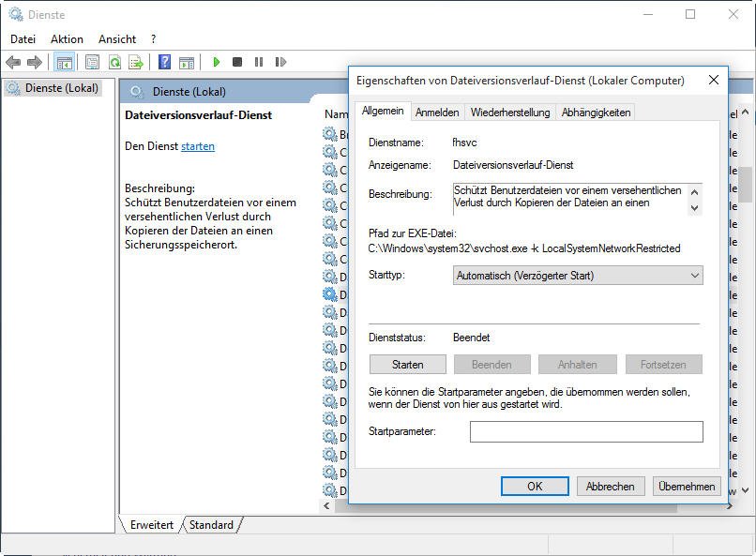Click the properties toolbar icon
Viewport: 756px width, 556px height.
pyautogui.click(x=92, y=63)
